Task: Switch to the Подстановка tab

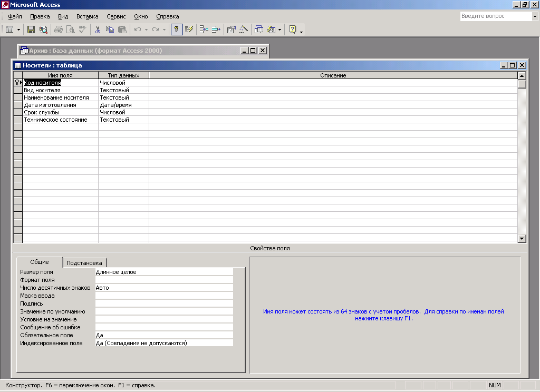Action: click(x=84, y=262)
